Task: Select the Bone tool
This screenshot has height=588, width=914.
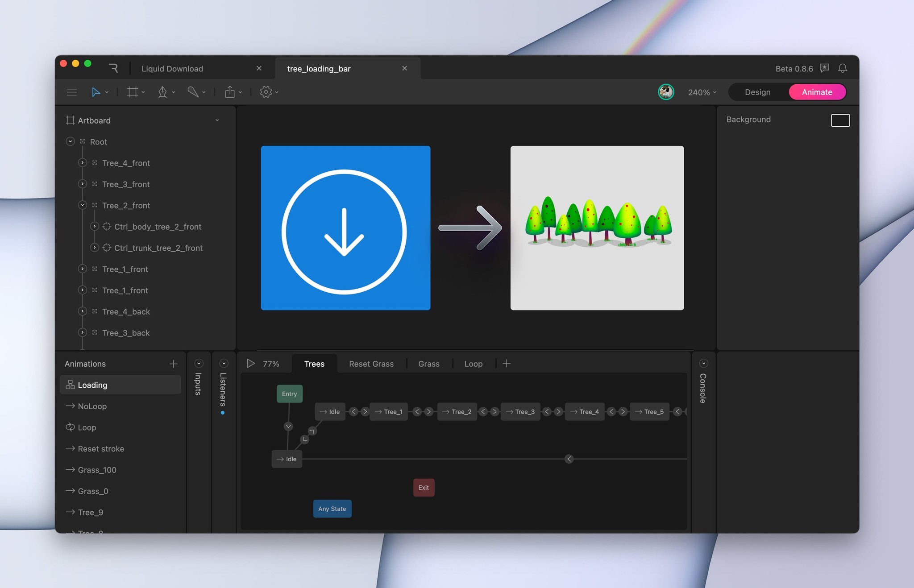Action: pos(193,92)
